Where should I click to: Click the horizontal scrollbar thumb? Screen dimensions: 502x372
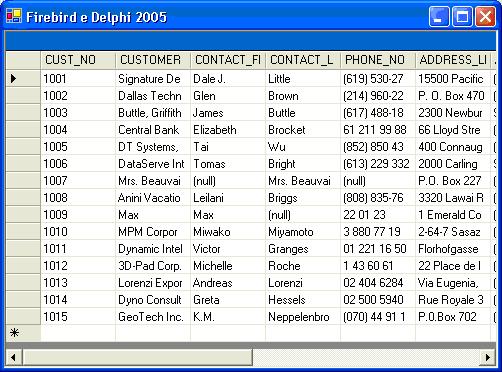[137, 358]
